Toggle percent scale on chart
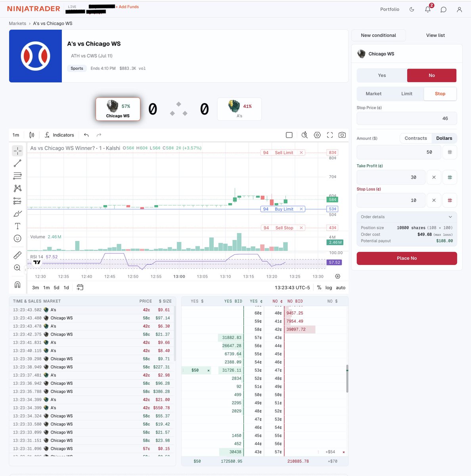Viewport: 471px width, 476px height. (x=319, y=288)
